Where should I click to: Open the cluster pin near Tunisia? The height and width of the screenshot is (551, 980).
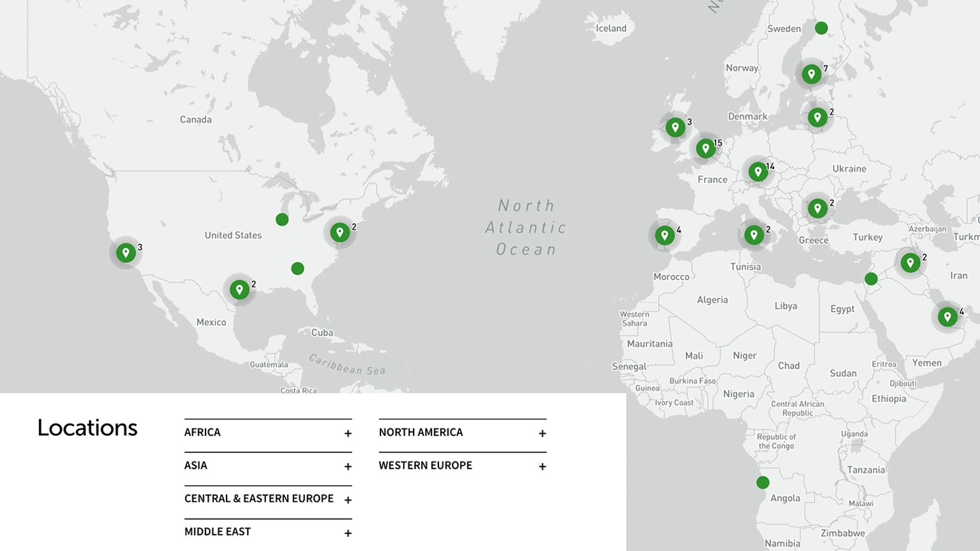(753, 235)
